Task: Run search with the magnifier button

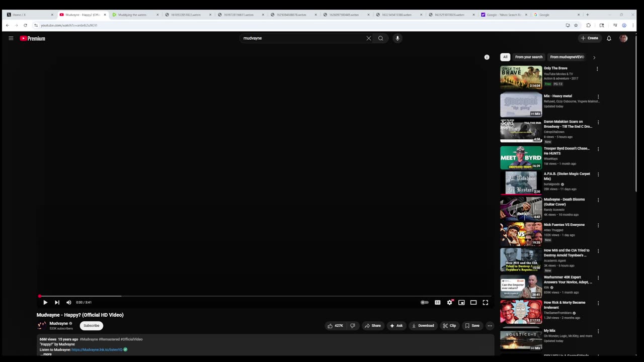Action: click(381, 38)
